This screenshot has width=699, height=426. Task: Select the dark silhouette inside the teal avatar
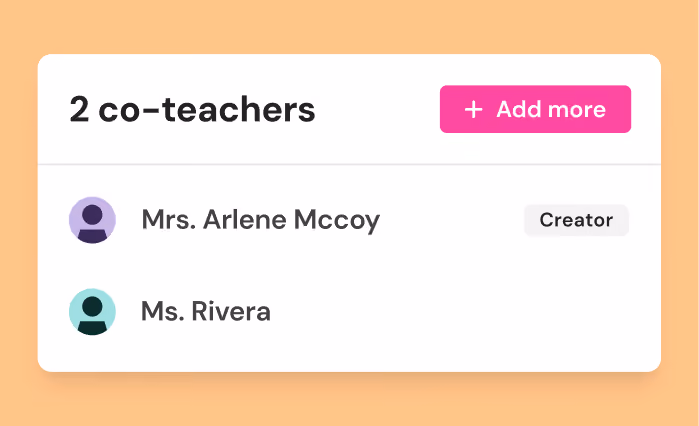[x=92, y=315]
